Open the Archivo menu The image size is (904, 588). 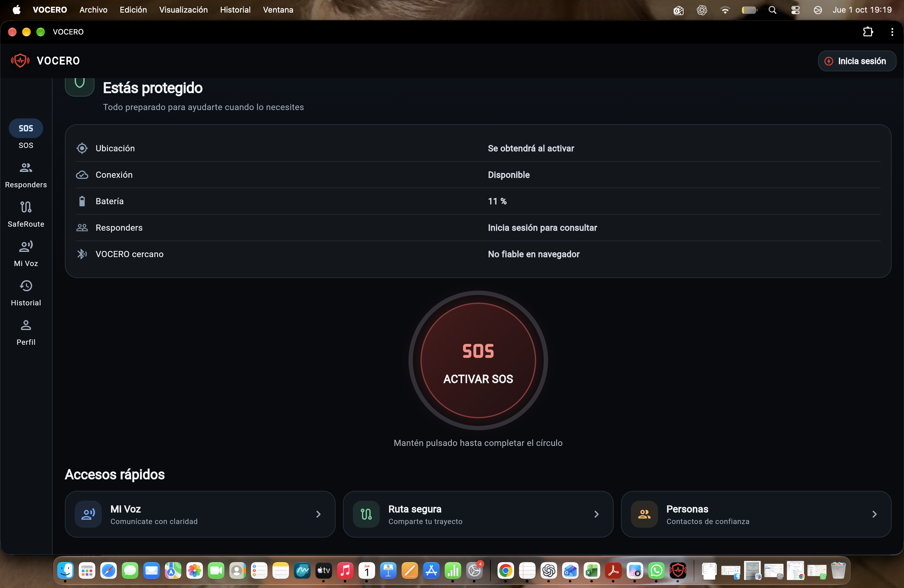click(93, 10)
